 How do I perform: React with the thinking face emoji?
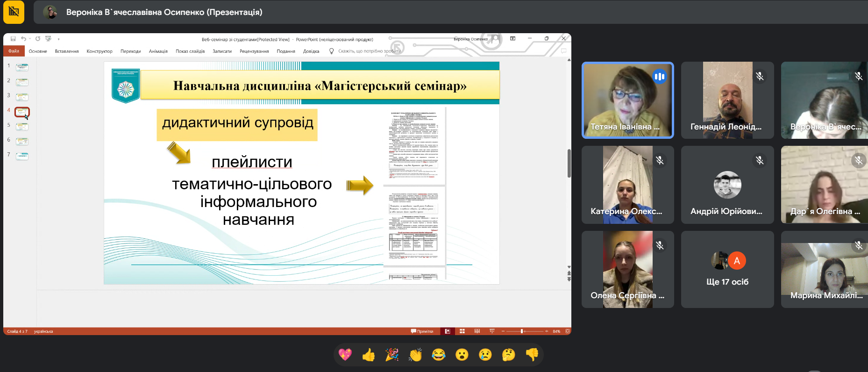508,355
